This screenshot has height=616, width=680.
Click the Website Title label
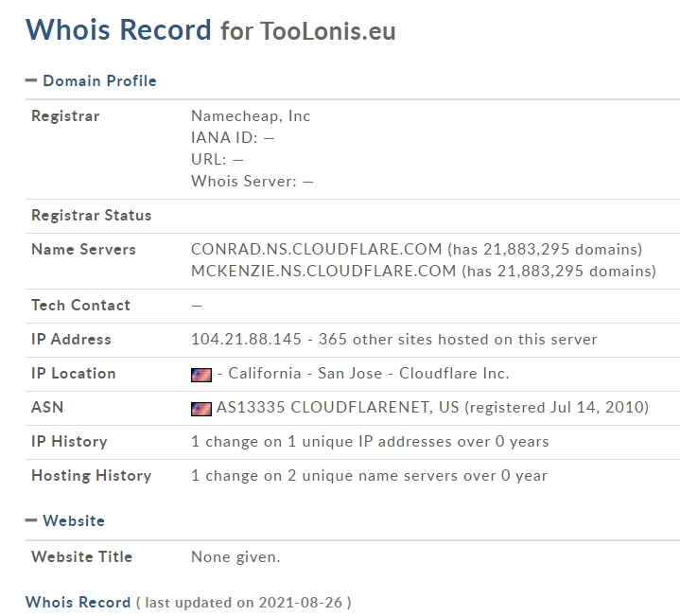[x=81, y=556]
